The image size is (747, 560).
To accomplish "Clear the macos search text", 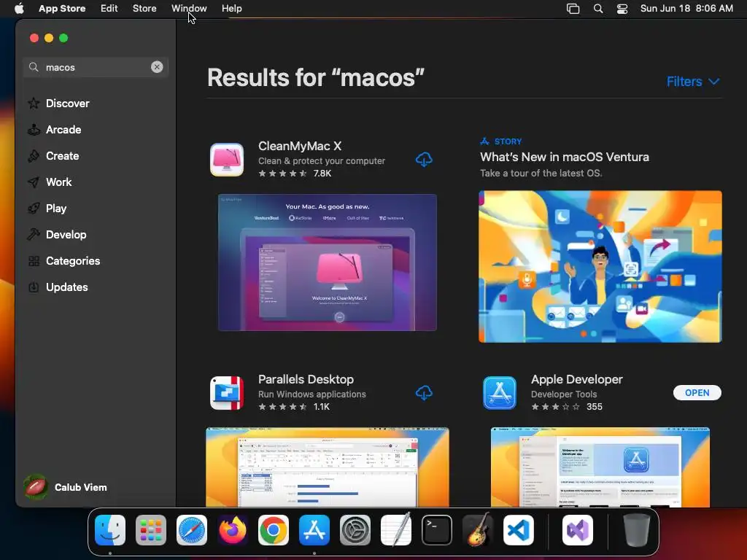I will [x=157, y=67].
